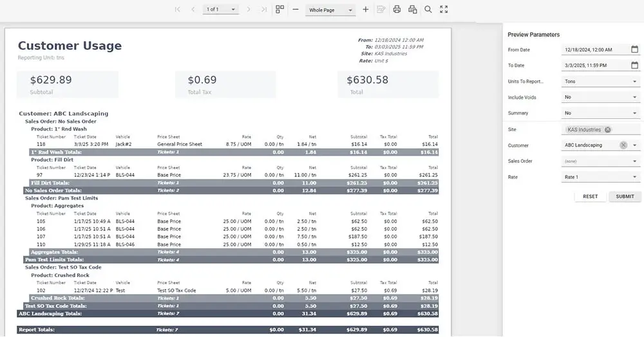This screenshot has height=337, width=644.
Task: Open the Search magnifier tool
Action: click(428, 10)
